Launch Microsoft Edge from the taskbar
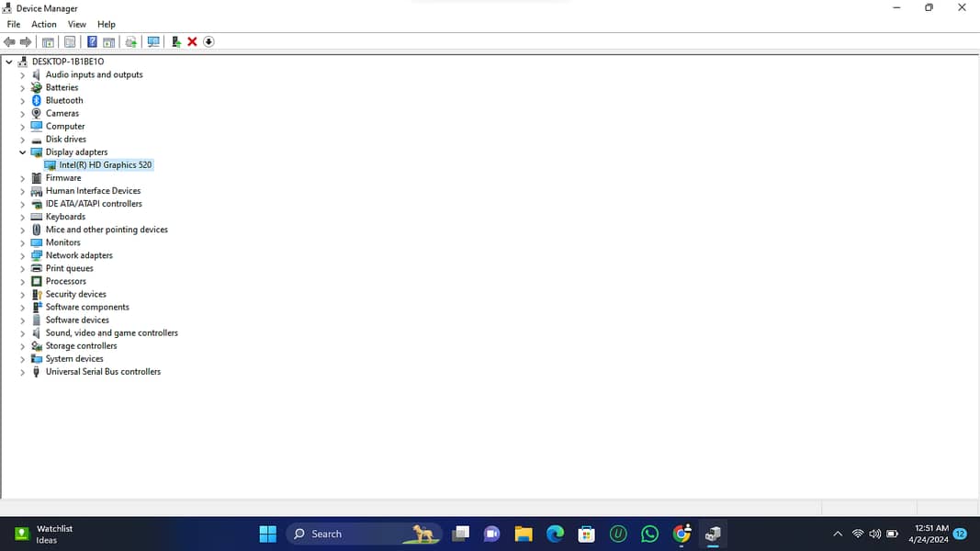The width and height of the screenshot is (980, 551). 555,534
